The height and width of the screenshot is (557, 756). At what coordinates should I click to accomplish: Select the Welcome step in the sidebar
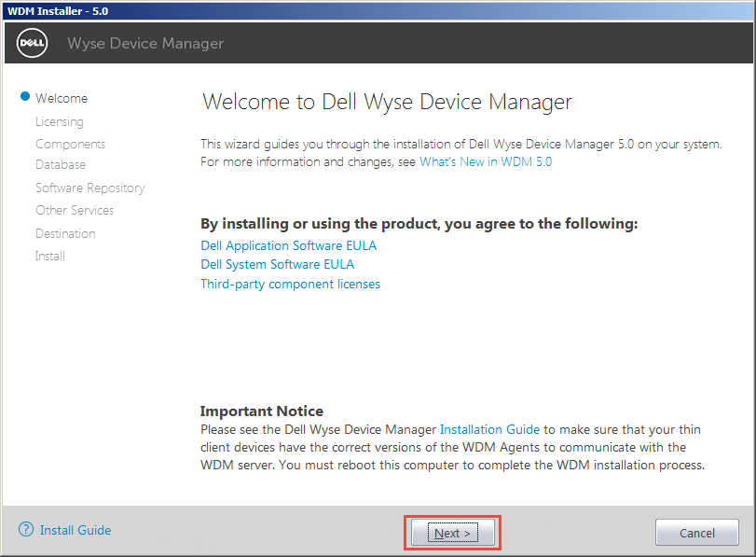click(61, 97)
